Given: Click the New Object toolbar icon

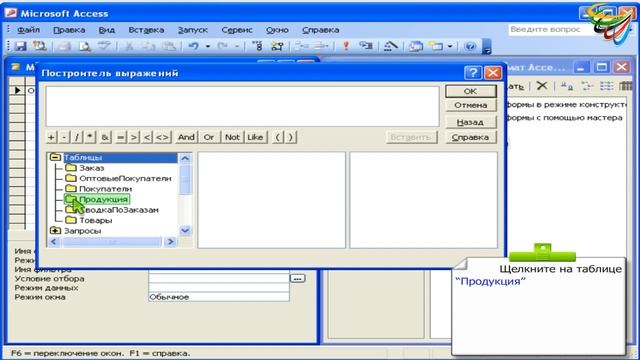Looking at the screenshot, I should tap(436, 46).
